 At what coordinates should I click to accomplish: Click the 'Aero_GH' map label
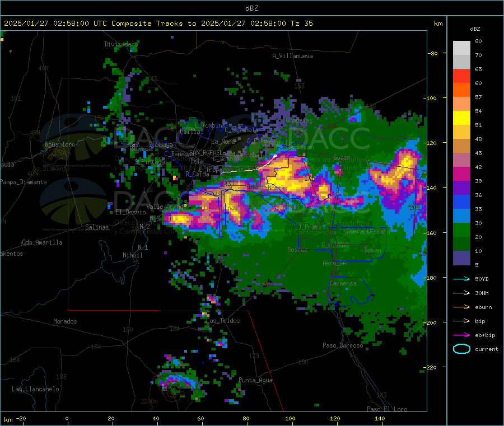click(334, 263)
